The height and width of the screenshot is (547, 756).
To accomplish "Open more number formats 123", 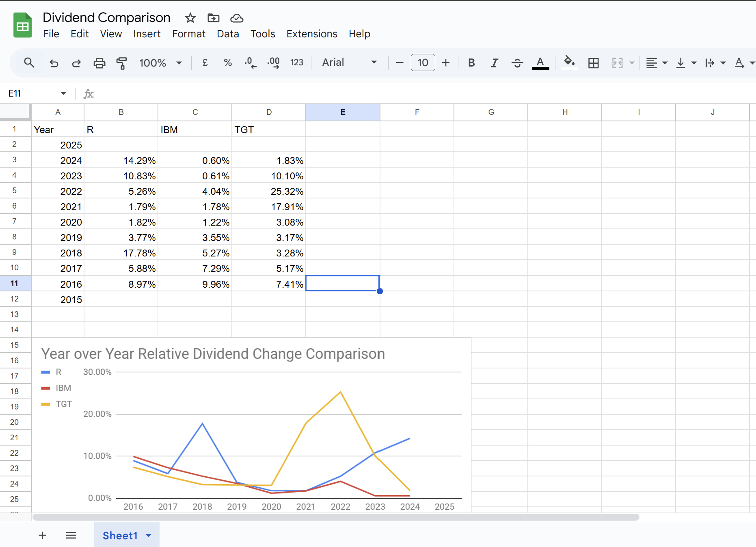I will [297, 62].
